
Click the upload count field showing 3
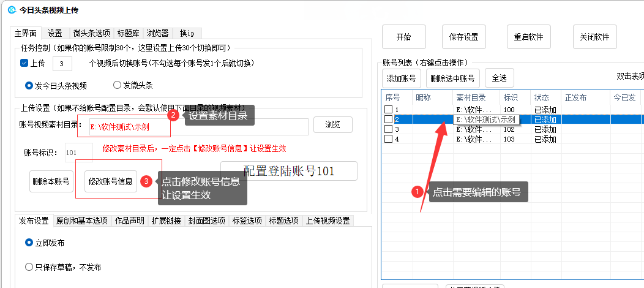62,64
